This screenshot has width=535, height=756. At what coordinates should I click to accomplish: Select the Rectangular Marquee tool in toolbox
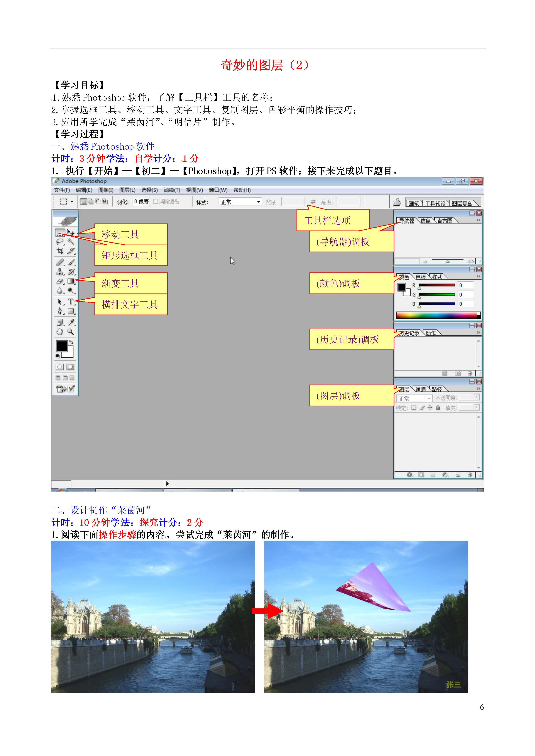click(x=60, y=233)
